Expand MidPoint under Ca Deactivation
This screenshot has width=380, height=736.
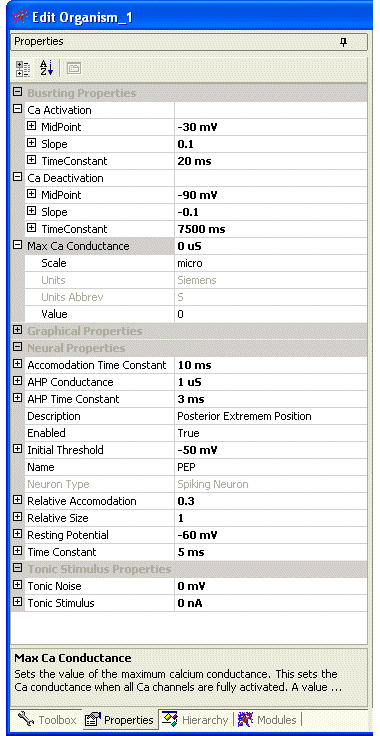31,194
